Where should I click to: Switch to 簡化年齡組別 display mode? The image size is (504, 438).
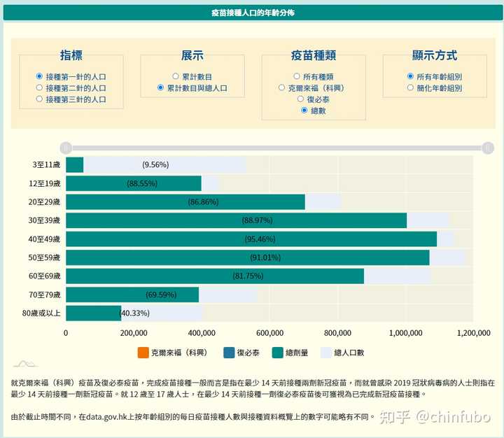pos(410,88)
